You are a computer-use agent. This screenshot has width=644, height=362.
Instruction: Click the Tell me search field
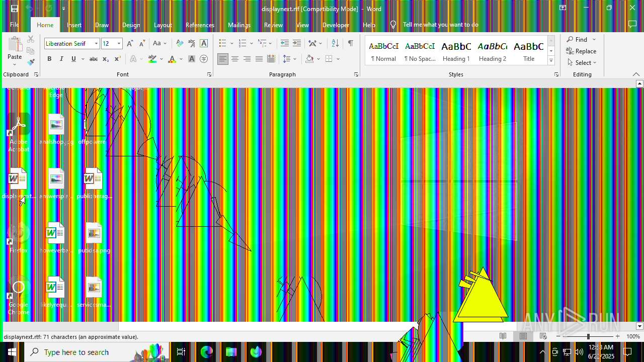[x=440, y=25]
